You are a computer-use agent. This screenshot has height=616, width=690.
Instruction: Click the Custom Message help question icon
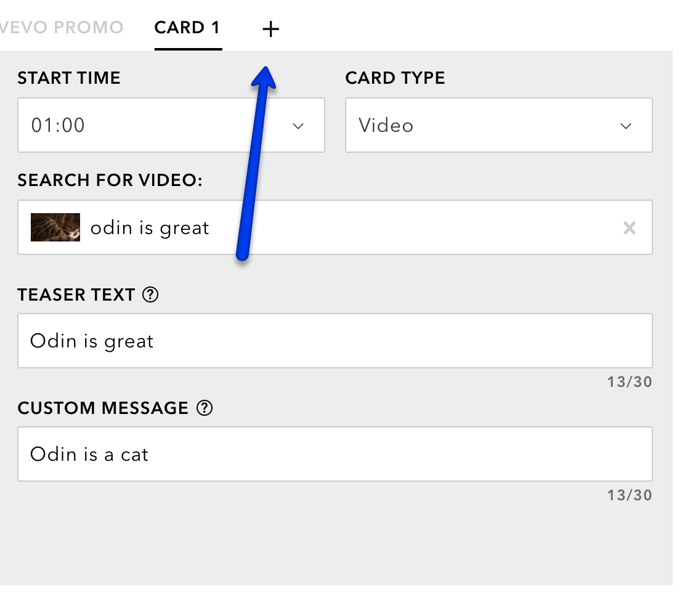tap(204, 408)
